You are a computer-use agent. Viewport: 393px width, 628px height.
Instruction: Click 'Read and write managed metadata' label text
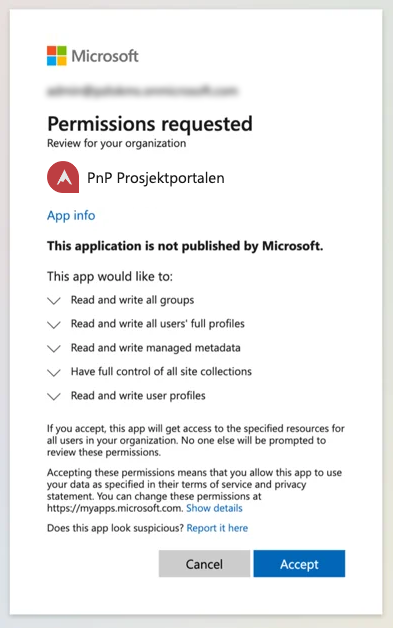pos(155,348)
